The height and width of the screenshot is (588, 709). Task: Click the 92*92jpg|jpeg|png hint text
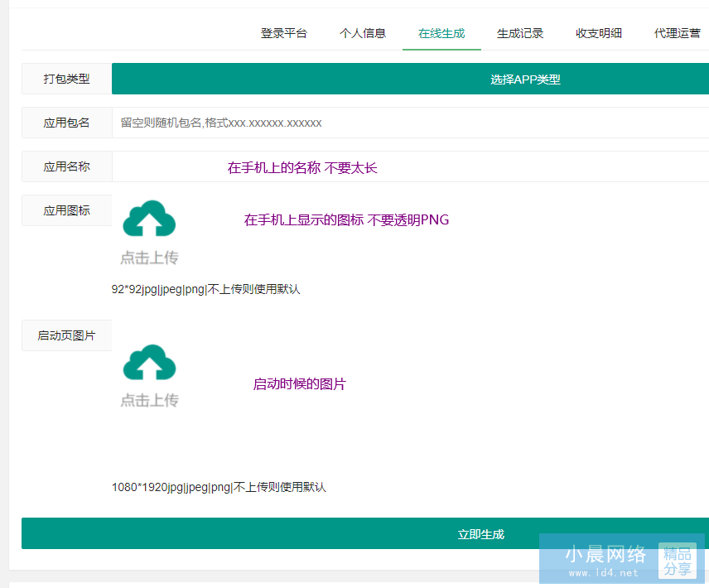pyautogui.click(x=205, y=289)
